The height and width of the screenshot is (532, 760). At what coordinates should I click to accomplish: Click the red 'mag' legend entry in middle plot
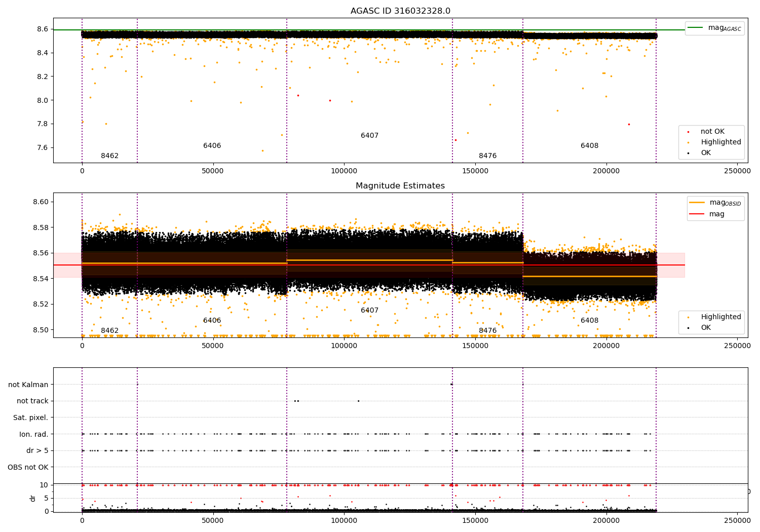707,214
